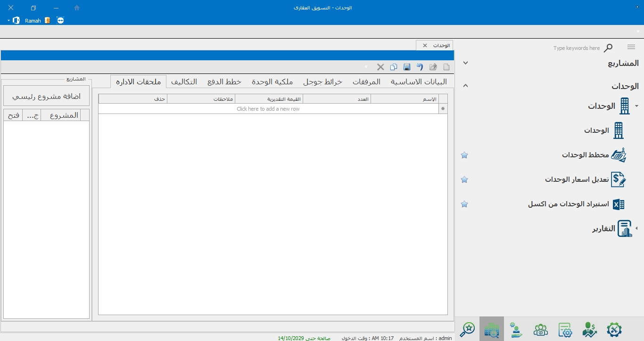Click the Copy documents toolbar icon
644x341 pixels.
394,67
